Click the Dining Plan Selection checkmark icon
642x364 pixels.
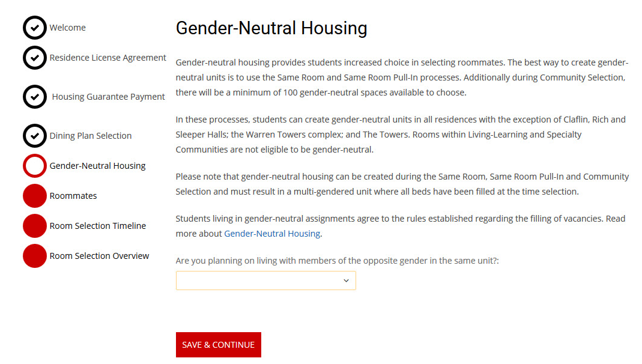coord(35,136)
